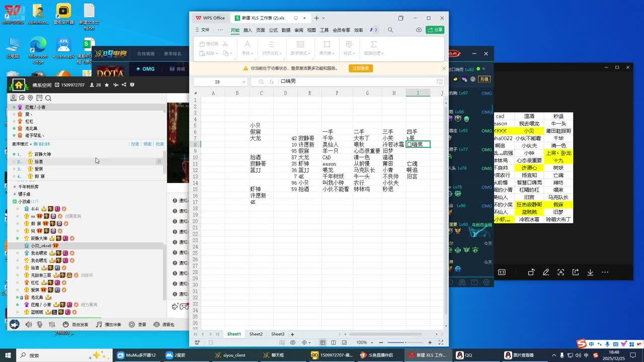The width and height of the screenshot is (644, 362).
Task: Switch to page break preview icon in status bar
Action: 334,342
